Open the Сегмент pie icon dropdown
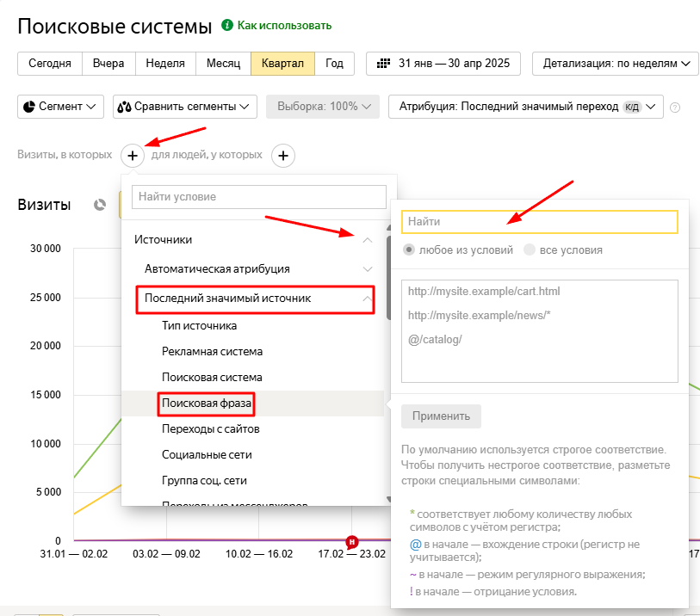The image size is (700, 616). 60,107
